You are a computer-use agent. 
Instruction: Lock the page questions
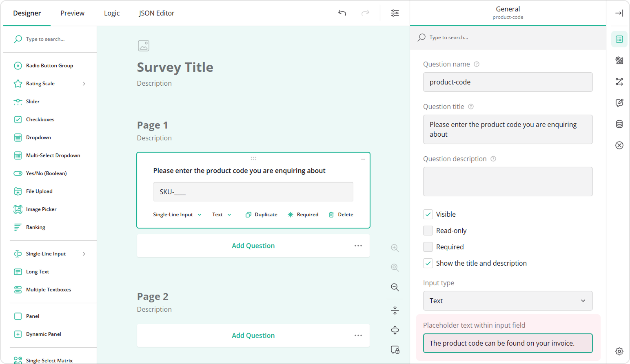tap(394, 350)
